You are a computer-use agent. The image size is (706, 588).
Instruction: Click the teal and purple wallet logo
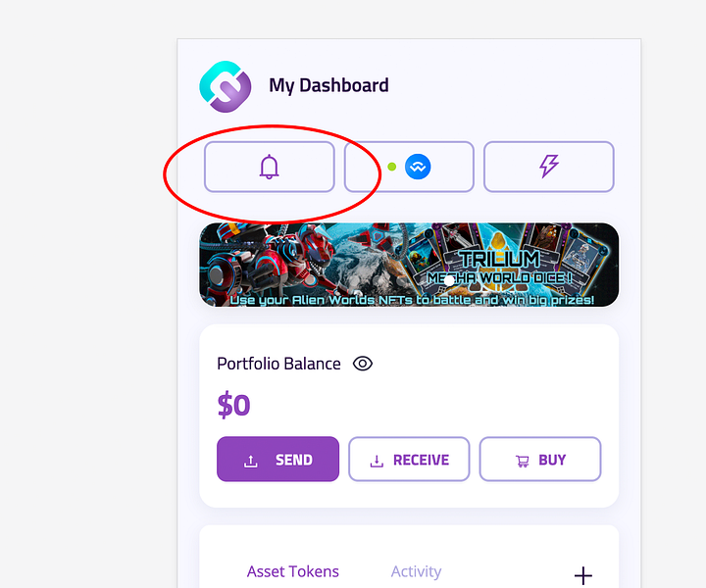click(x=226, y=86)
